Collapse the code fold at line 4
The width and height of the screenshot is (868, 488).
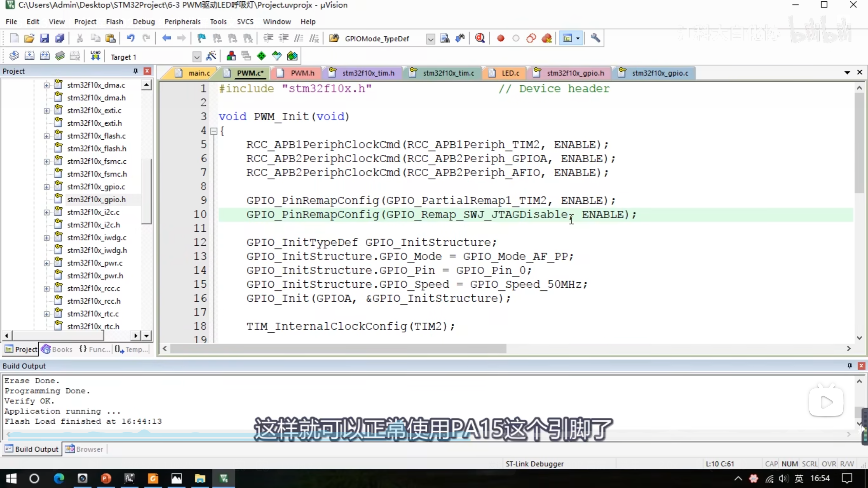[x=214, y=131]
